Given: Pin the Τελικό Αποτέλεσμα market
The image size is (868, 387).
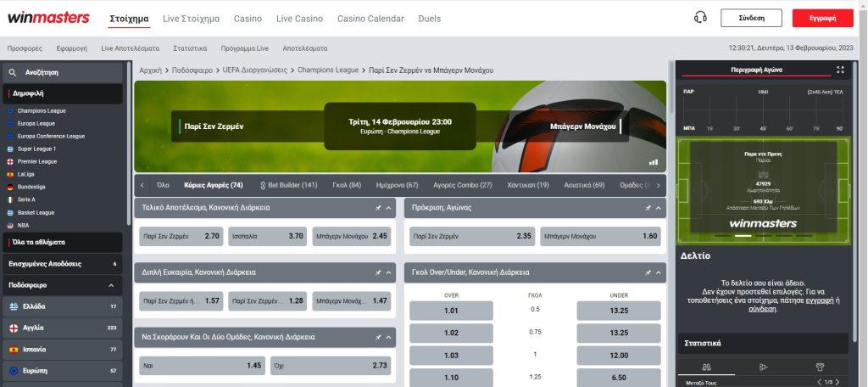Looking at the screenshot, I should tap(378, 208).
